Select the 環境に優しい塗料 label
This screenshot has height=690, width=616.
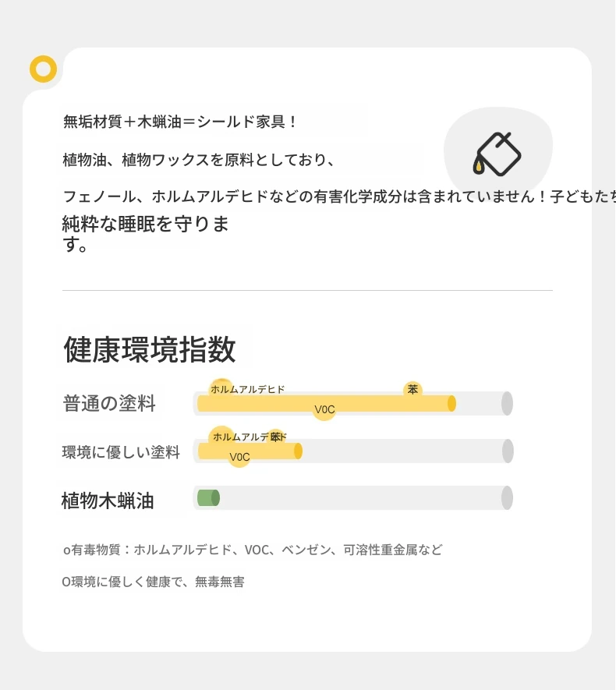[121, 452]
